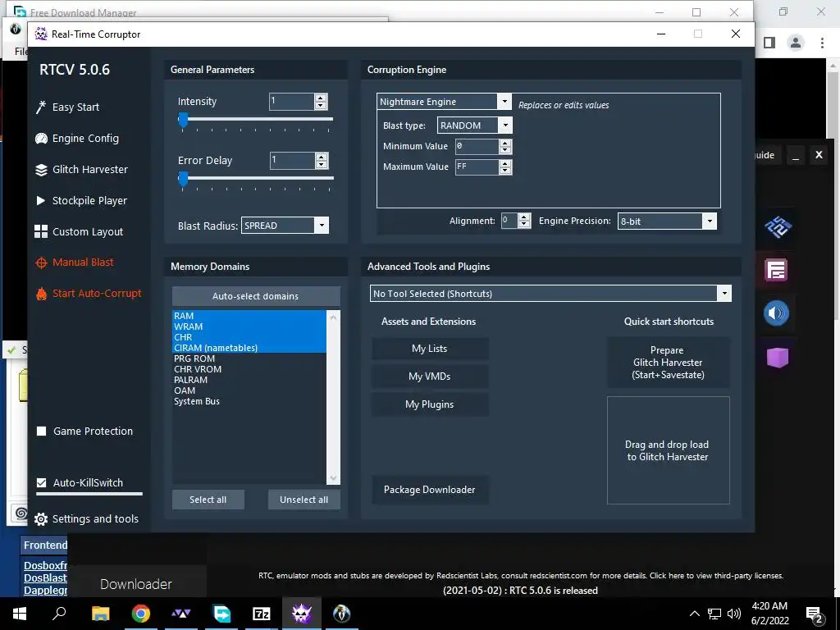Image resolution: width=840 pixels, height=630 pixels.
Task: Click the Windows Start button
Action: (x=20, y=614)
